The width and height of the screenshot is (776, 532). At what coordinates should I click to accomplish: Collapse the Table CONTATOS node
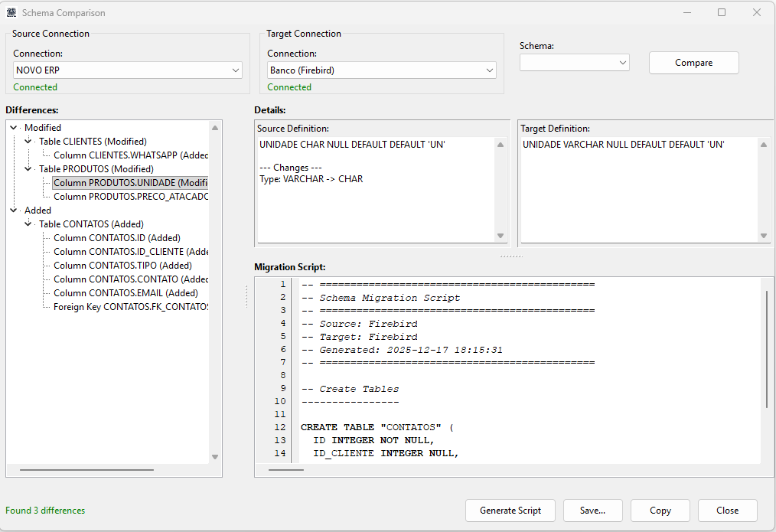click(x=28, y=224)
